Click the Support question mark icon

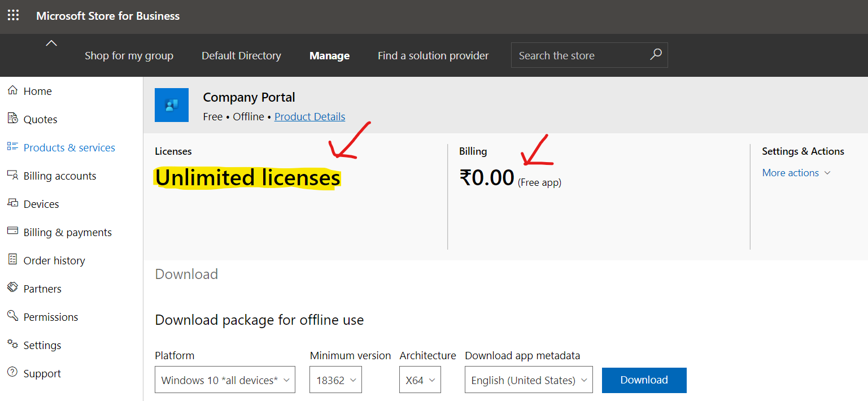[12, 373]
